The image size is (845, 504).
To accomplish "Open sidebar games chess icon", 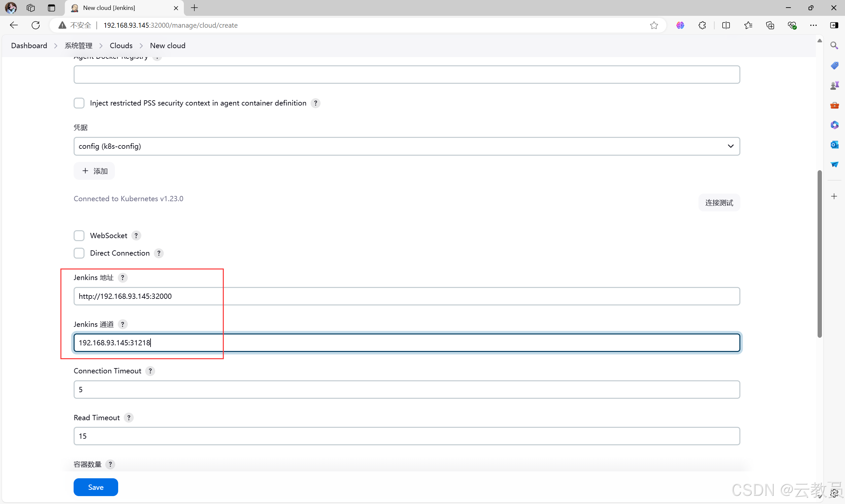I will click(x=834, y=85).
